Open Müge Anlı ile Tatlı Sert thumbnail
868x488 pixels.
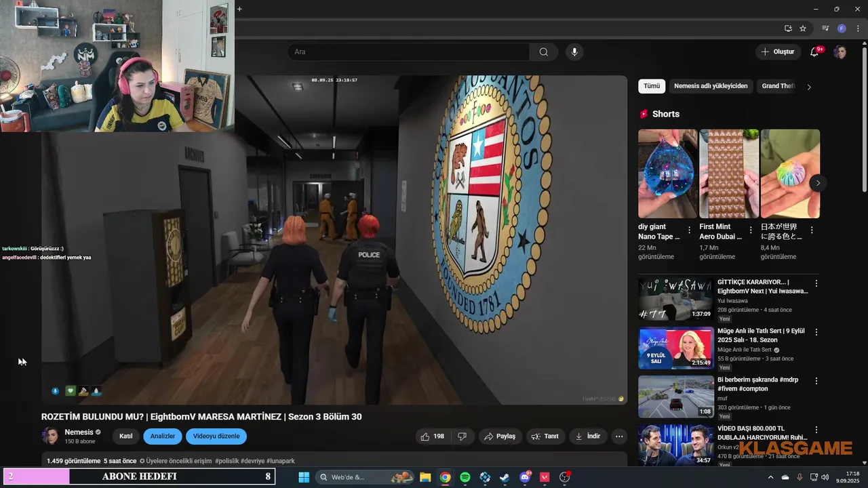click(x=676, y=348)
